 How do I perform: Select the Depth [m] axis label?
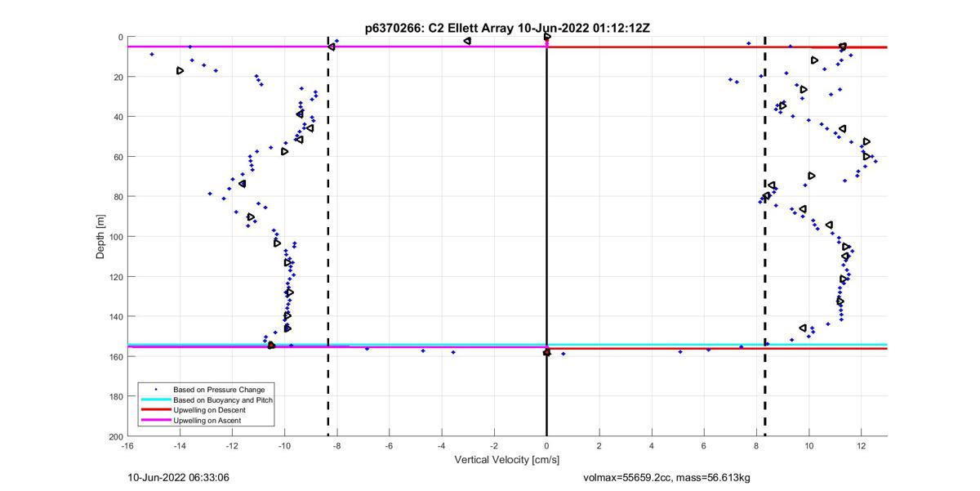click(x=100, y=236)
